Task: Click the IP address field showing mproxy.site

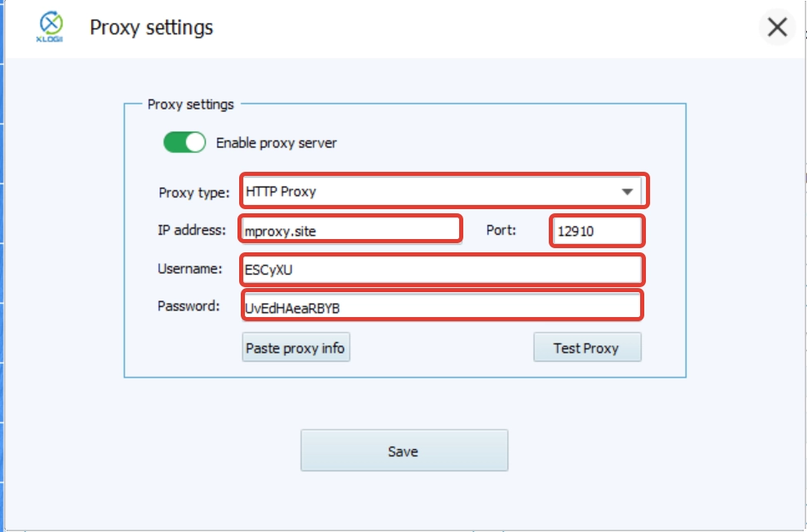Action: tap(349, 231)
